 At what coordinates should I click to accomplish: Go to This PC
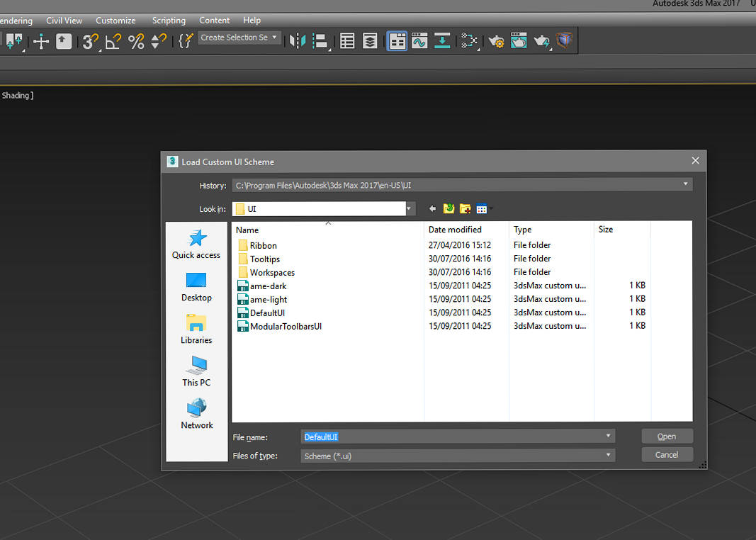tap(196, 372)
